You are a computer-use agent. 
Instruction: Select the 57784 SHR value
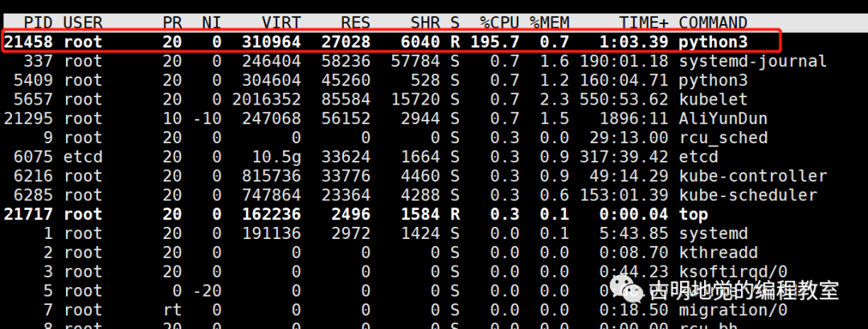(x=416, y=61)
